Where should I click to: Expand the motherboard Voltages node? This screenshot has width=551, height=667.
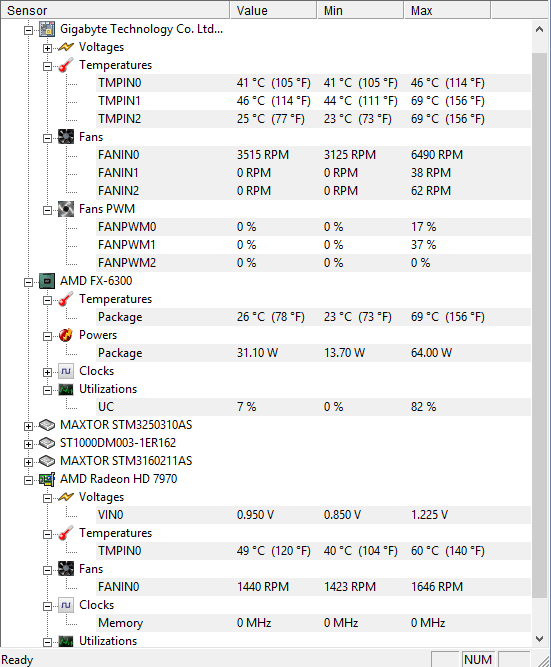47,48
